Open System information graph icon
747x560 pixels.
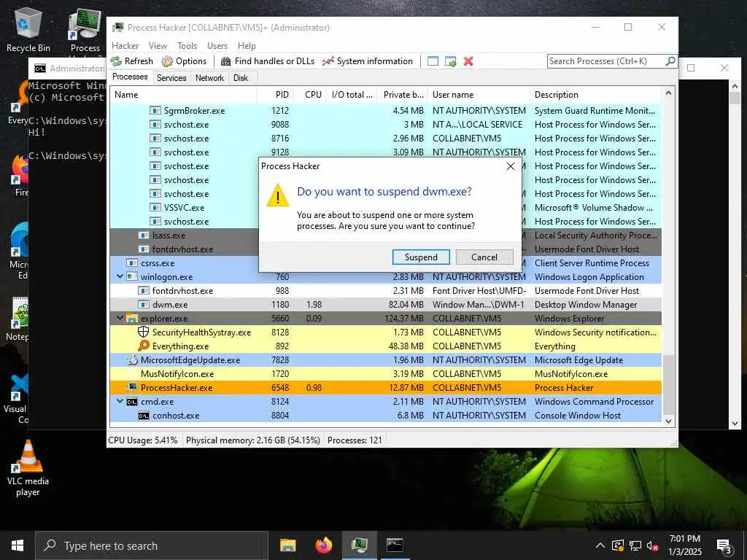click(x=328, y=61)
